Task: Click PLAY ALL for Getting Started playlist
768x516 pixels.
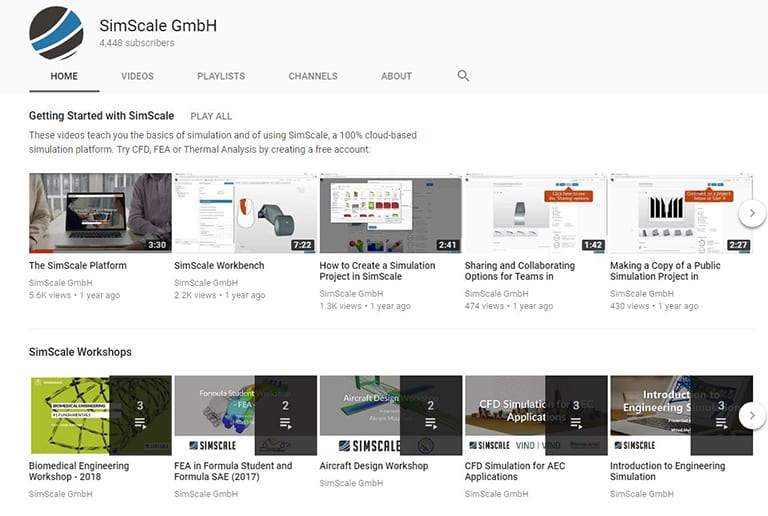Action: point(211,116)
